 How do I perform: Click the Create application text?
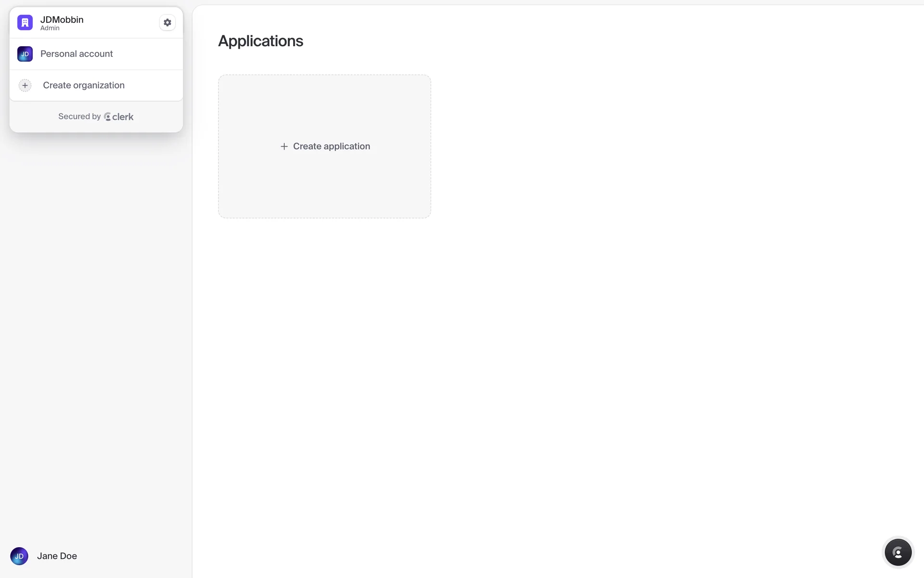click(x=331, y=146)
